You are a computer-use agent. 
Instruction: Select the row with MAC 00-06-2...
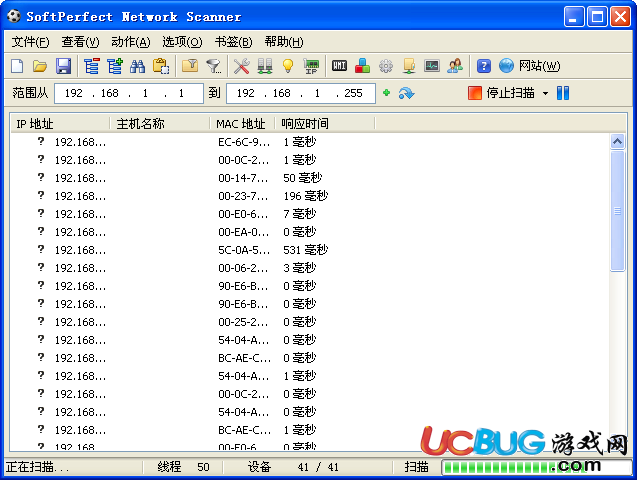310,268
